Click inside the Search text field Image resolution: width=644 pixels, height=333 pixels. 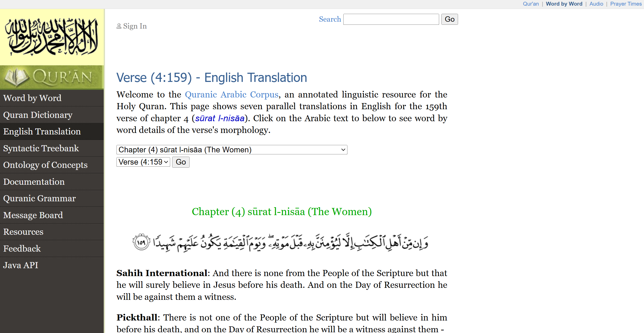pyautogui.click(x=391, y=19)
